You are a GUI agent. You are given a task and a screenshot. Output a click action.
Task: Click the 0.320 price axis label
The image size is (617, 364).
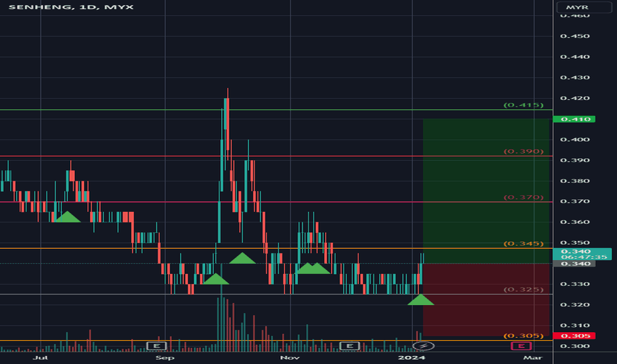575,304
